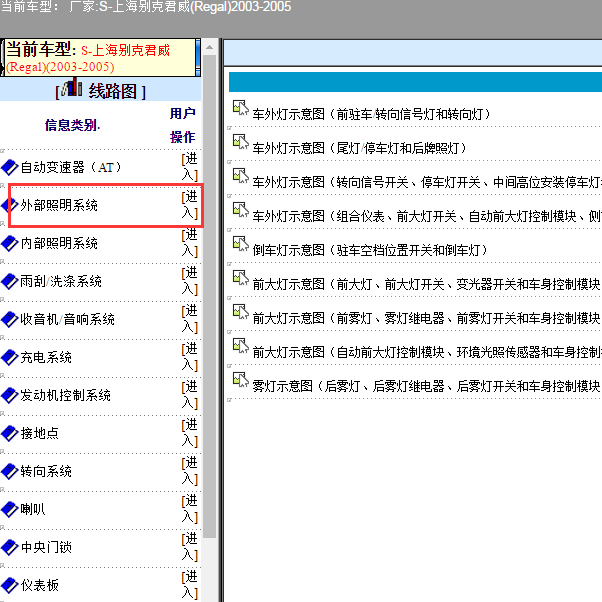The height and width of the screenshot is (602, 602).
Task: Click book icon beside 转向系统
Action: tap(10, 471)
